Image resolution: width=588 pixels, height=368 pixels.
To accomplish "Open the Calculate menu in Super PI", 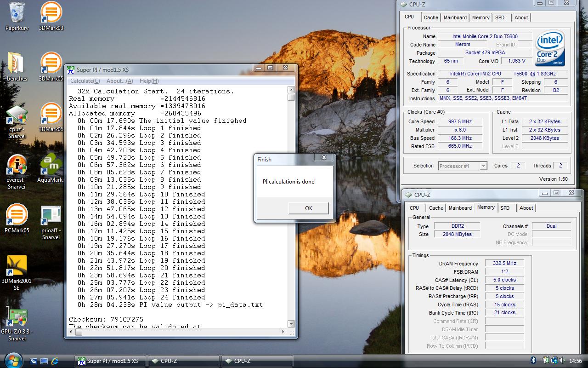I will [x=85, y=81].
